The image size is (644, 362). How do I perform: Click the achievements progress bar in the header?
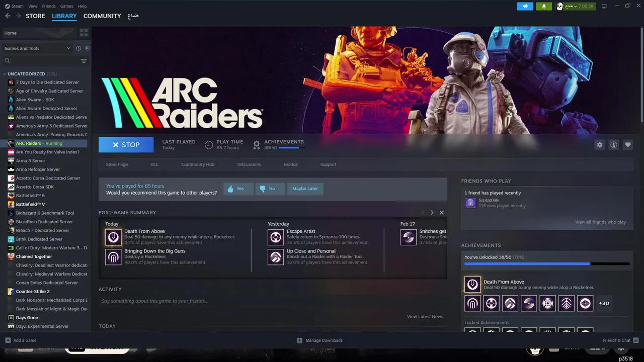tap(291, 148)
